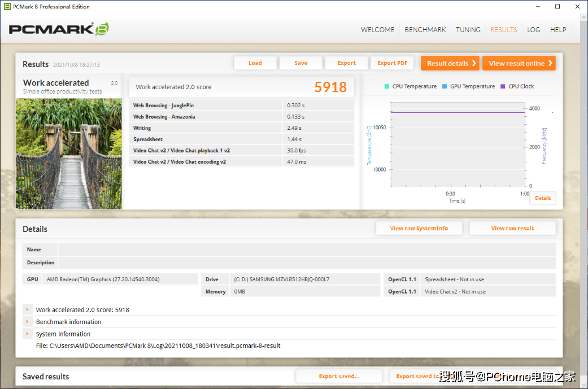588x389 pixels.
Task: Go to the LOG tab
Action: pyautogui.click(x=534, y=29)
